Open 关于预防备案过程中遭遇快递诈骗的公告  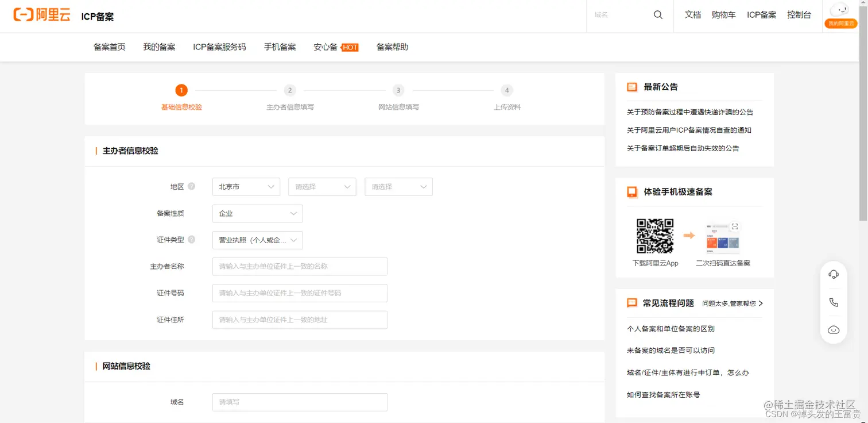pos(690,112)
